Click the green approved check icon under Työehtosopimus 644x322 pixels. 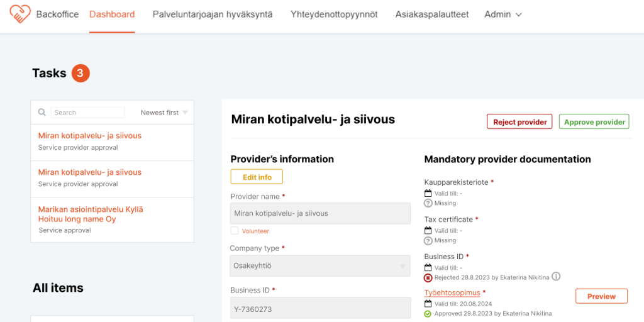[428, 313]
